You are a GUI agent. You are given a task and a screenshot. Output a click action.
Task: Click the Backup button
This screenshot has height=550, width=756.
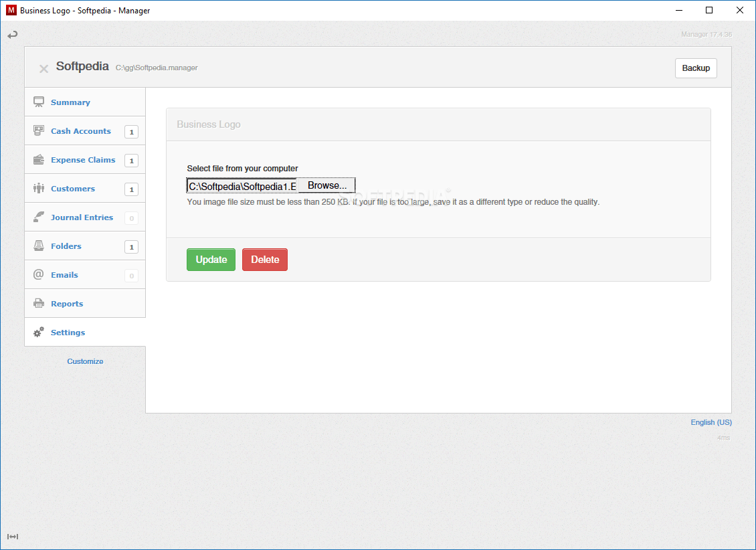point(696,68)
